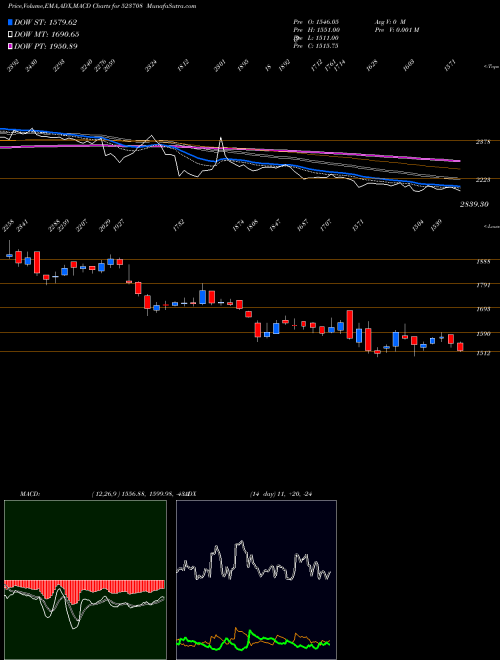Image resolution: width=500 pixels, height=660 pixels.
Task: Select the 'DOW MT: 1690.65' legend text
Action: point(47,34)
